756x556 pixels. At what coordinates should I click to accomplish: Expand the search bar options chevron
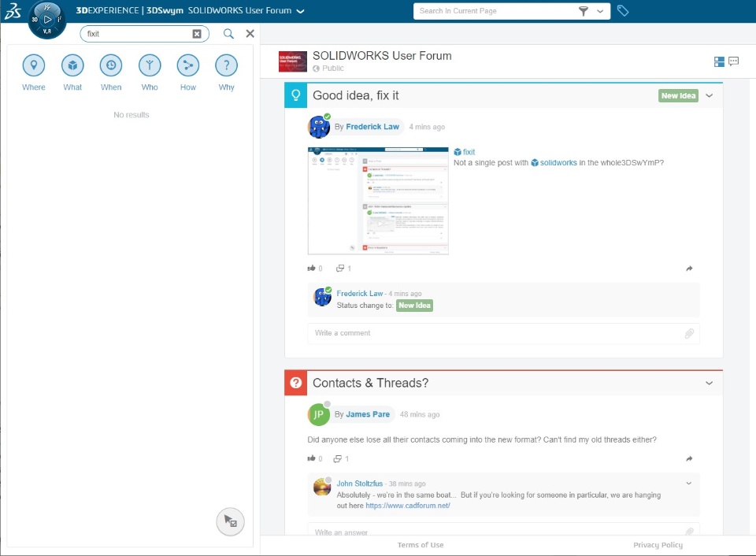[x=600, y=11]
